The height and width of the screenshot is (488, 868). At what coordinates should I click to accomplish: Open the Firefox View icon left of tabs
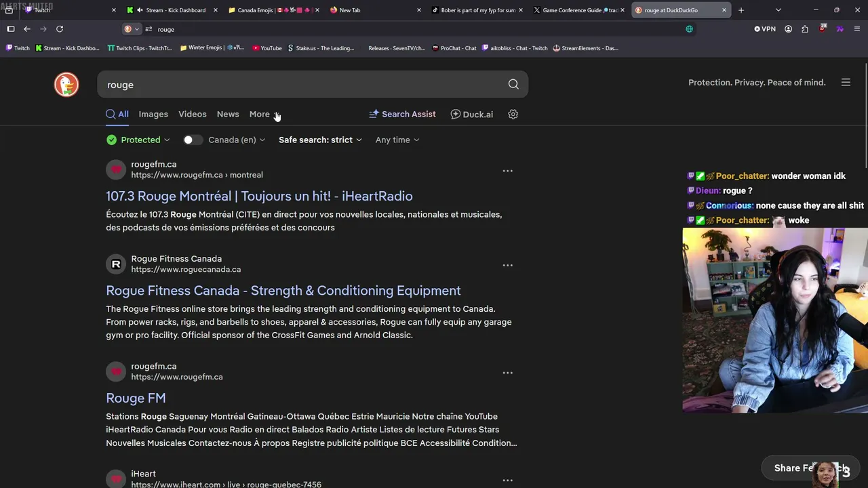click(x=9, y=10)
